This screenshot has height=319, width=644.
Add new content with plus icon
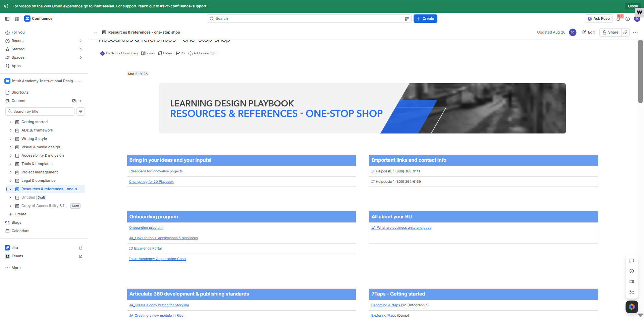[x=81, y=101]
